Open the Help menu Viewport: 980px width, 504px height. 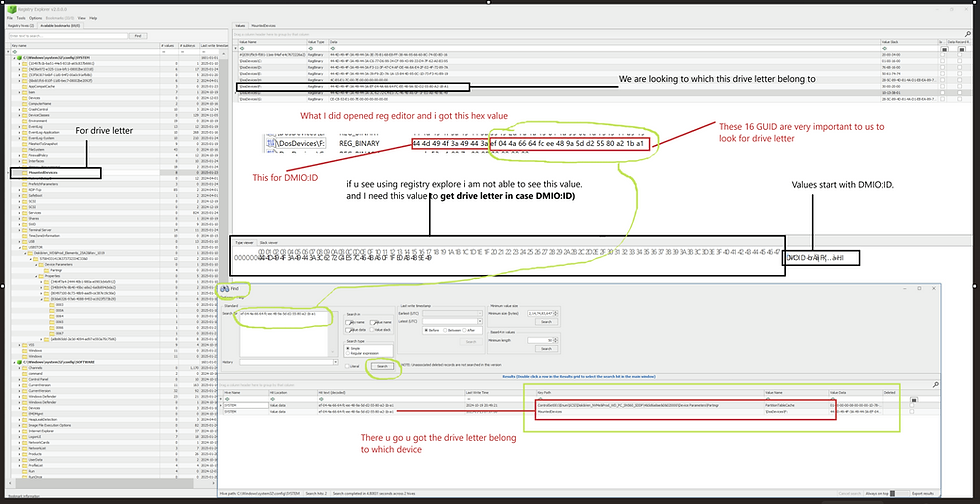click(x=93, y=18)
